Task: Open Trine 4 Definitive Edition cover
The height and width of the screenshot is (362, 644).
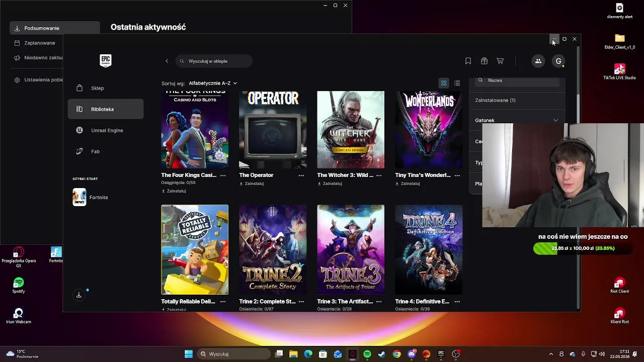Action: 429,249
